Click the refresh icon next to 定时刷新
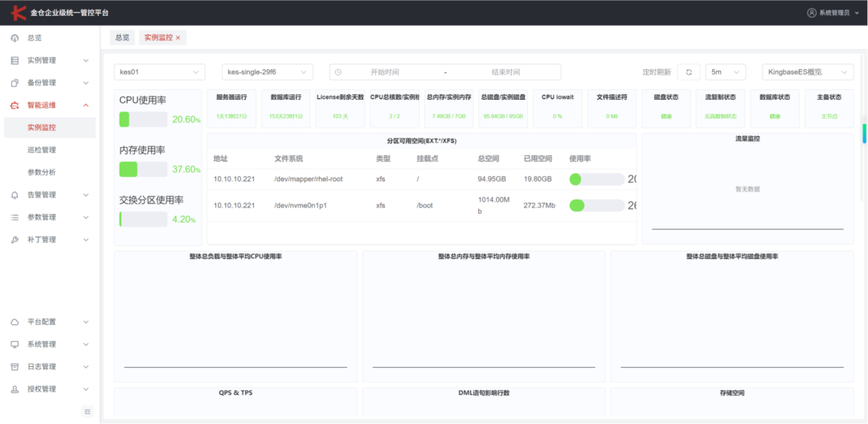This screenshot has height=424, width=868. pos(689,72)
